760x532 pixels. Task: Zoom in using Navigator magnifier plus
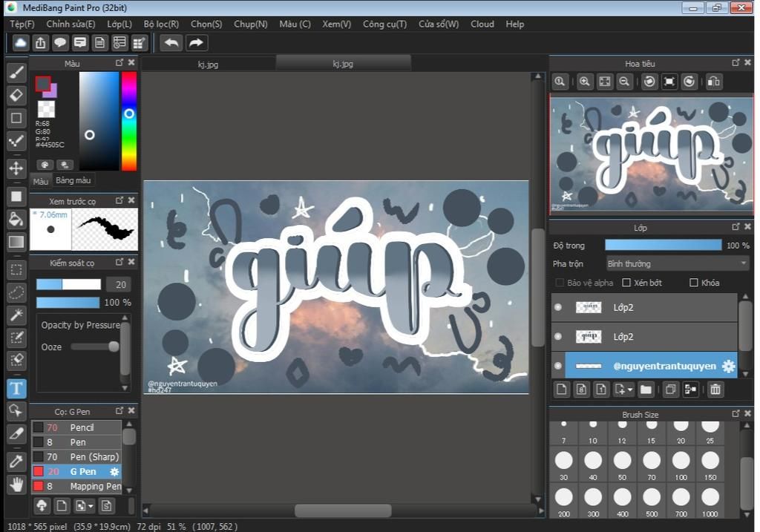coord(585,82)
